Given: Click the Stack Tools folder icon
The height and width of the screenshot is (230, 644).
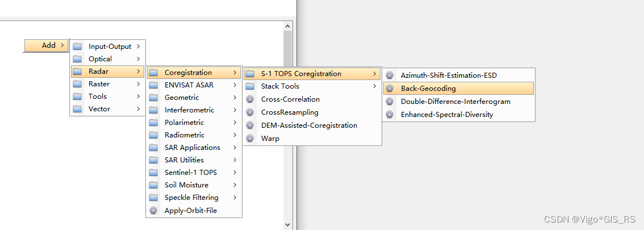Looking at the screenshot, I should [x=250, y=86].
